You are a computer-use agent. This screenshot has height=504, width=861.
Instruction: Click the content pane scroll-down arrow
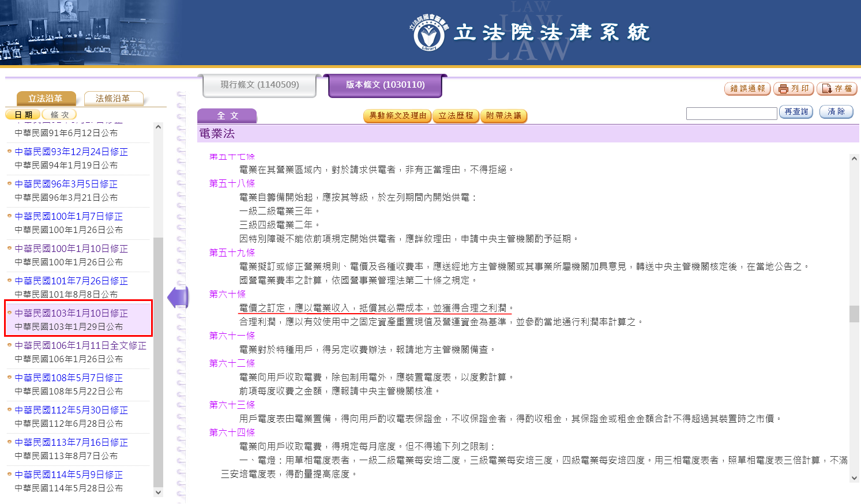click(x=854, y=478)
